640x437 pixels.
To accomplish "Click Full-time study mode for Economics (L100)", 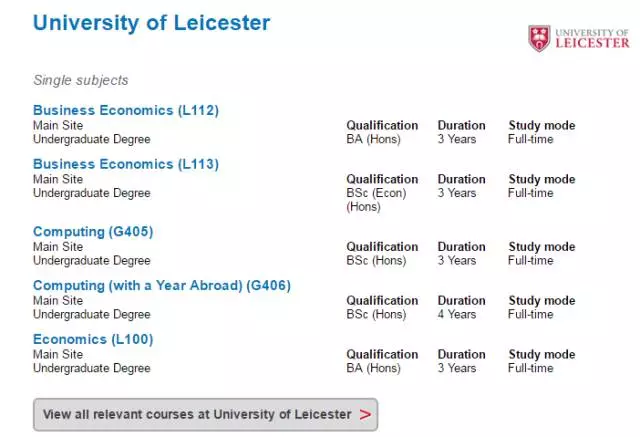I will pos(531,368).
